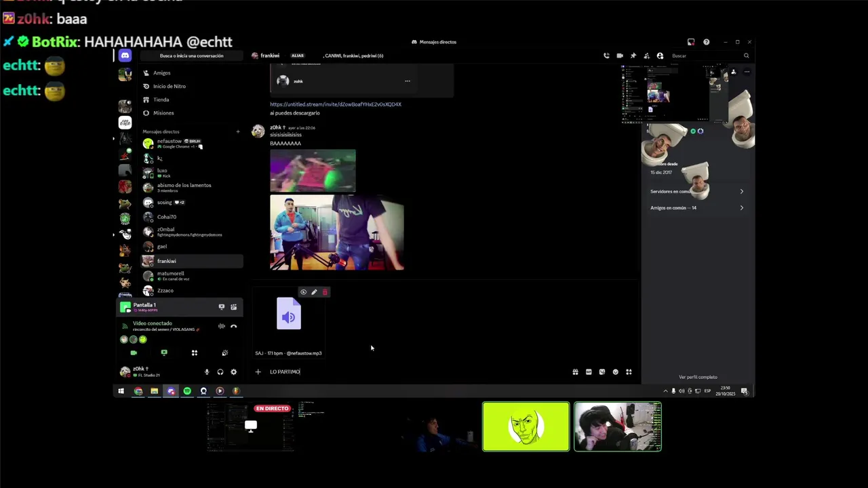Add friends to the DM group
This screenshot has height=488, width=868.
tap(647, 56)
